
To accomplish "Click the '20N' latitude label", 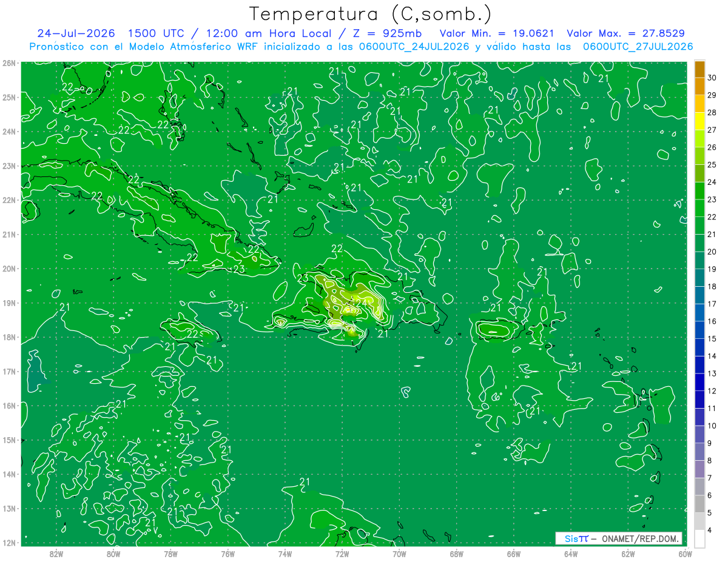I will [x=8, y=269].
